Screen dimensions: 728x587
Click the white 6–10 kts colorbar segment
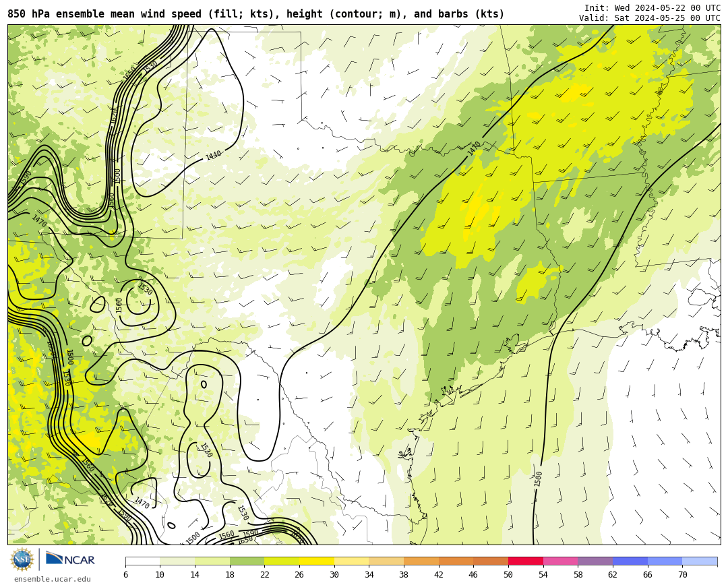pos(142,561)
